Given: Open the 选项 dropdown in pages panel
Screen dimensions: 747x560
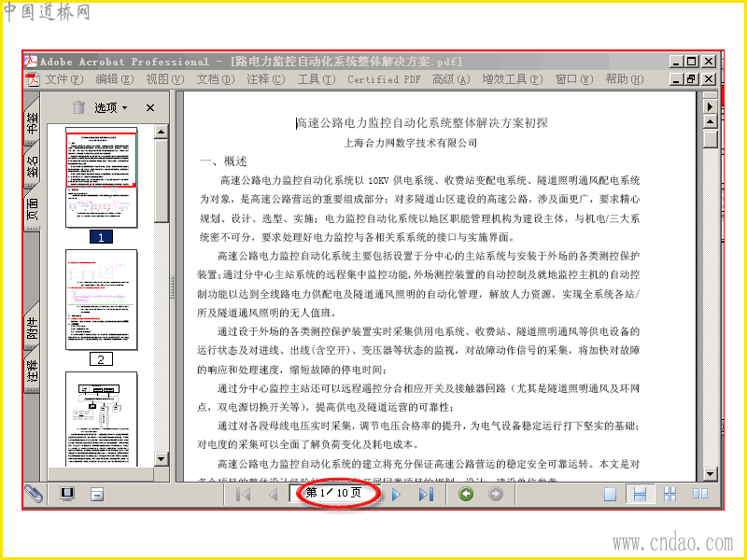Looking at the screenshot, I should [x=111, y=107].
